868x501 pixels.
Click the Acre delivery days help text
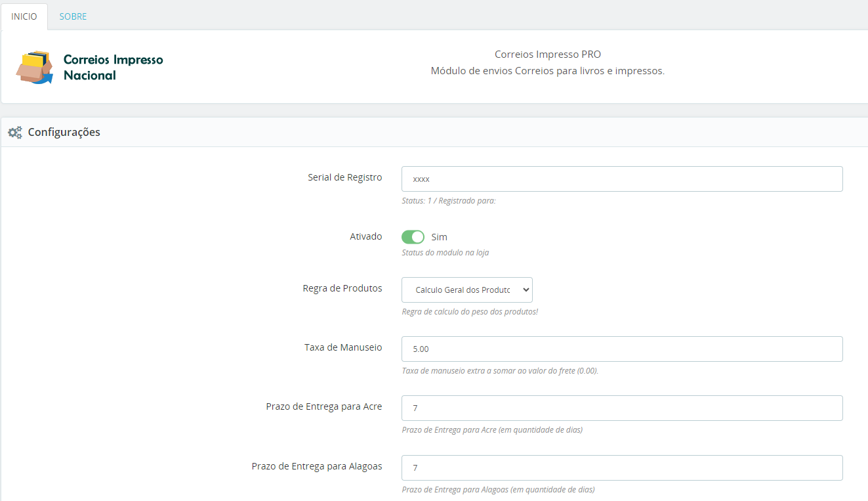[492, 430]
